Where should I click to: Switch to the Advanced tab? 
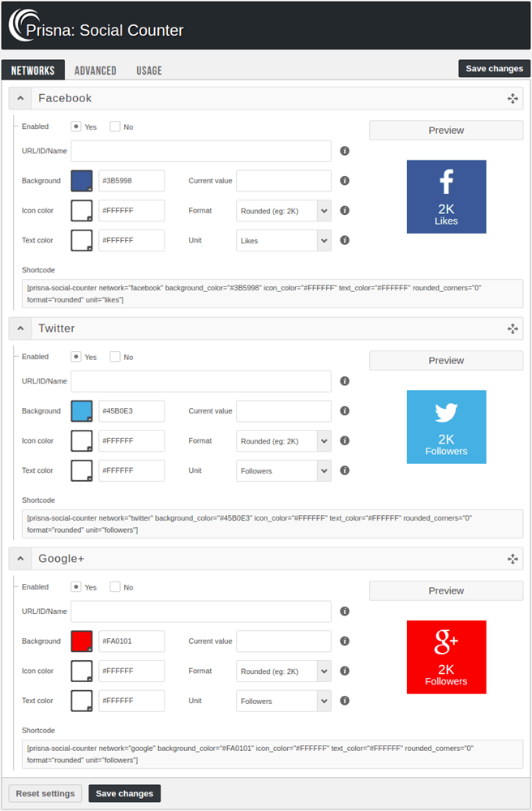click(x=95, y=71)
